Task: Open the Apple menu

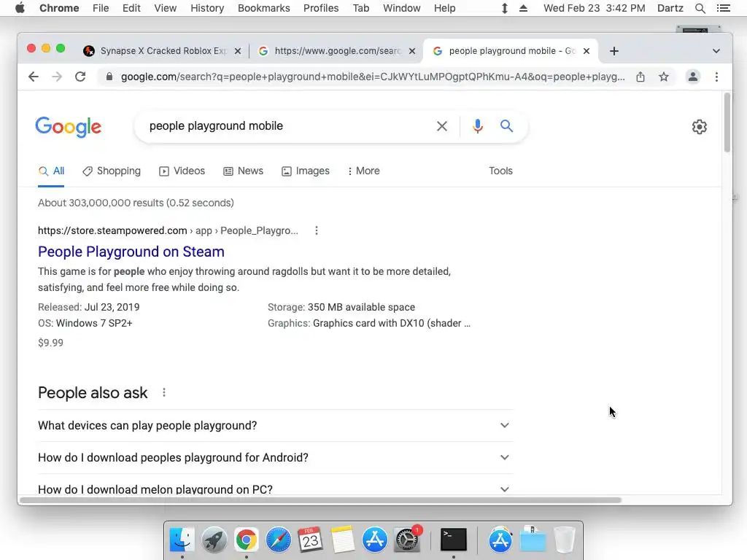Action: click(x=20, y=8)
